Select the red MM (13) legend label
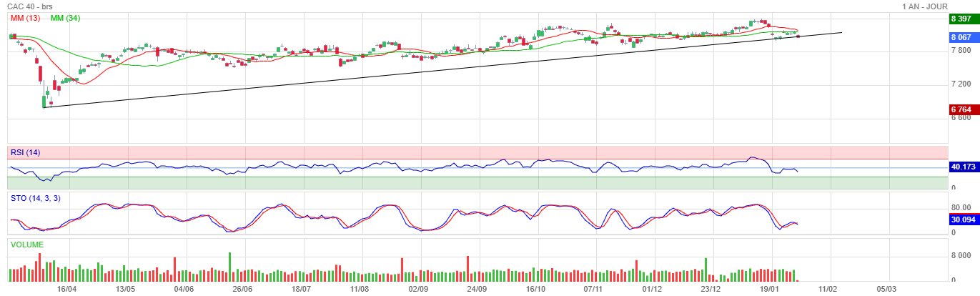This screenshot has width=980, height=296. pyautogui.click(x=25, y=18)
